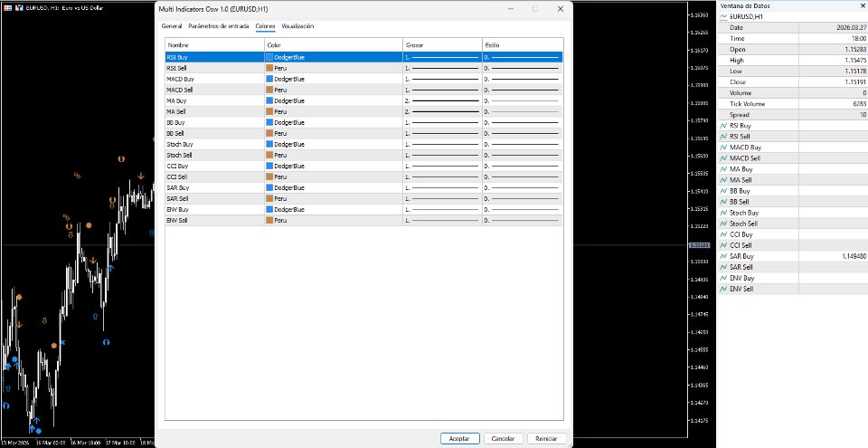Screen dimensions: 868x448
Task: Click the chart symbol flag icon beside EURUSD,H1 title
Action: tap(8, 8)
